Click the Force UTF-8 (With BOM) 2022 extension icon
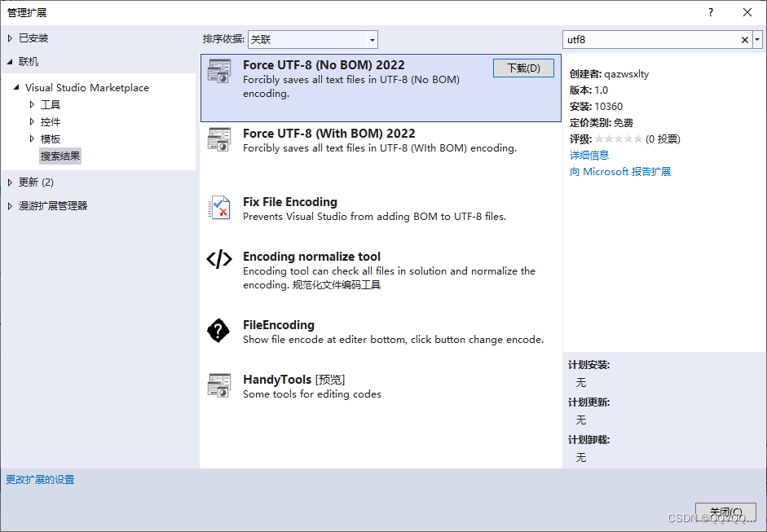 click(x=218, y=140)
